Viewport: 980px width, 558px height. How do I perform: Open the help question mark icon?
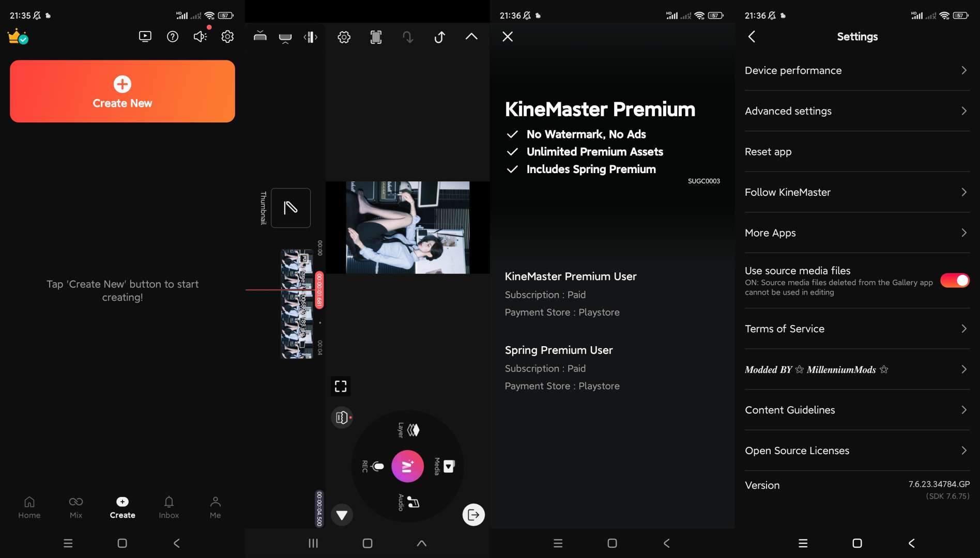tap(173, 37)
